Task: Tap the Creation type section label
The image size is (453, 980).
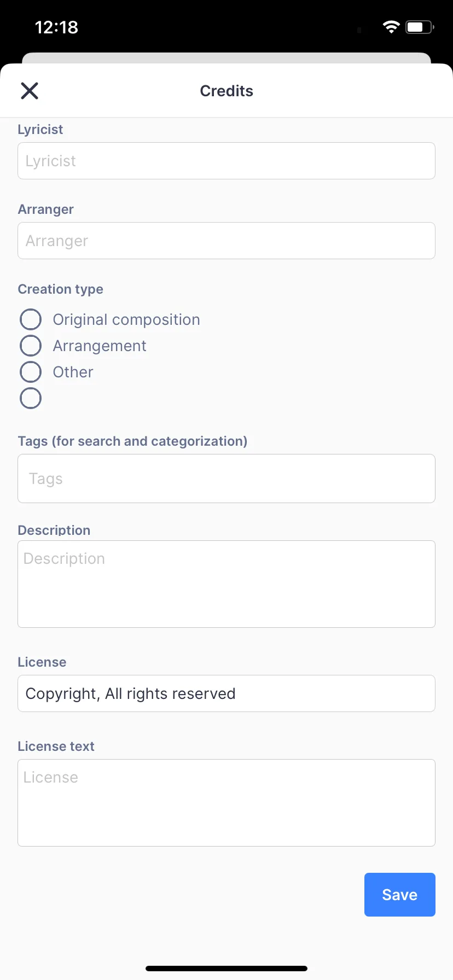Action: 61,289
